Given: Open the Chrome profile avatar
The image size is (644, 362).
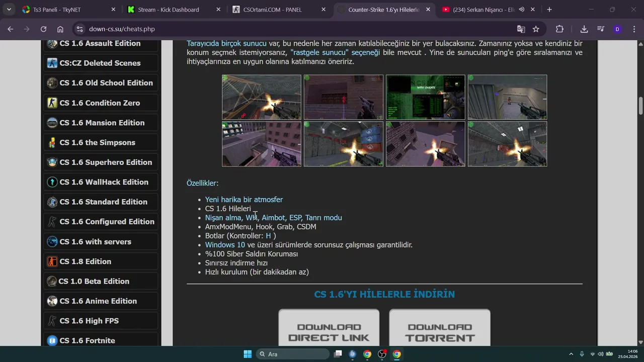Looking at the screenshot, I should 617,29.
